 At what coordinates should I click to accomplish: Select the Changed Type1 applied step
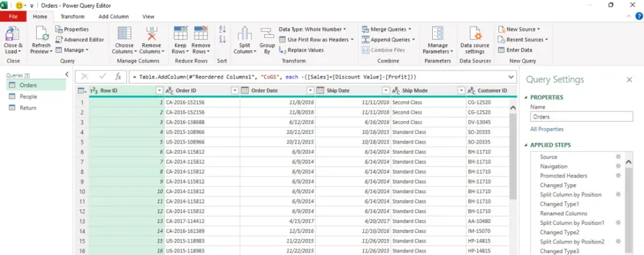pyautogui.click(x=560, y=204)
